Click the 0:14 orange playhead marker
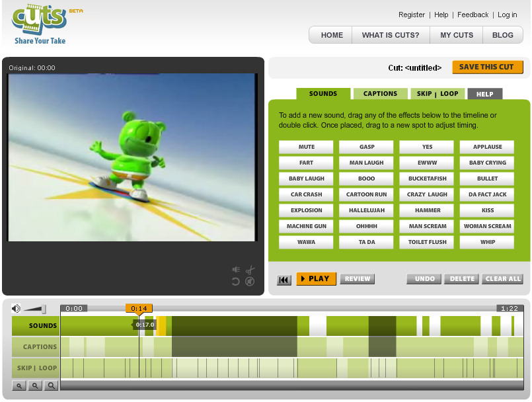This screenshot has width=532, height=402. pos(139,308)
